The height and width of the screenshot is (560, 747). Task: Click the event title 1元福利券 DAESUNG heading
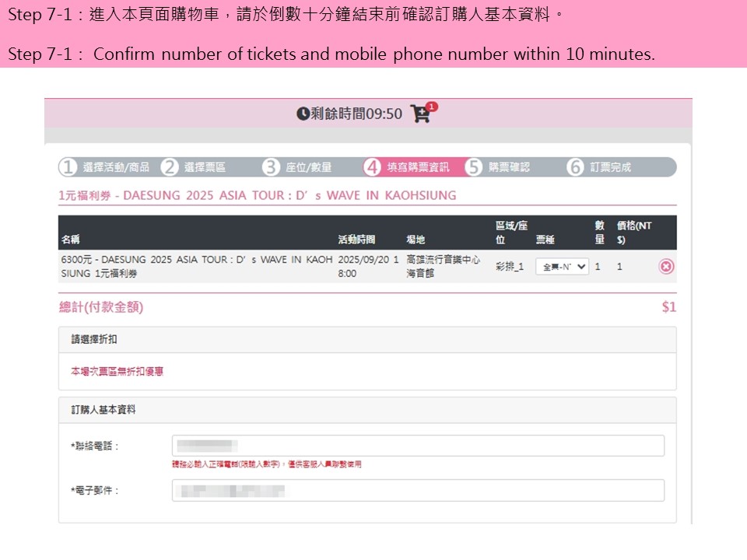point(257,195)
